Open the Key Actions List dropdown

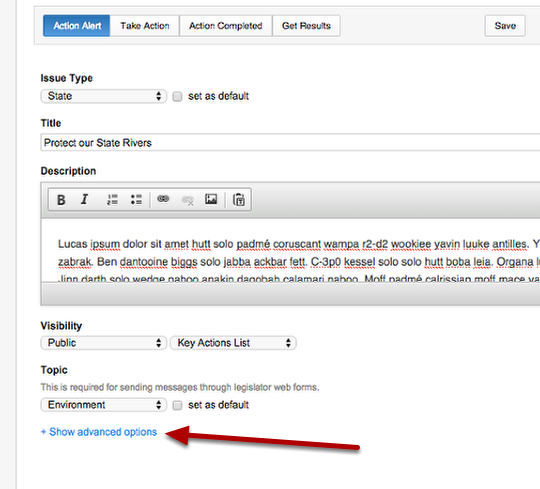coord(233,343)
